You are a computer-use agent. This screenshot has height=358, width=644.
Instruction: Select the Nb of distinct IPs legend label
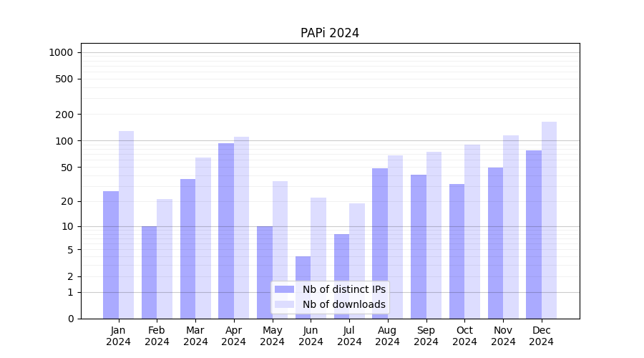pos(343,289)
